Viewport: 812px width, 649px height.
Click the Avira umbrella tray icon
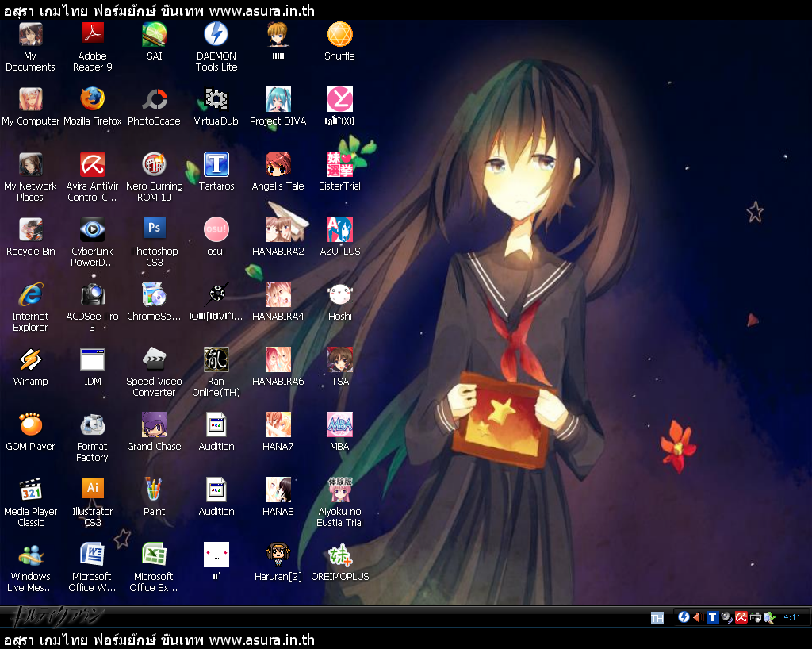pyautogui.click(x=741, y=617)
